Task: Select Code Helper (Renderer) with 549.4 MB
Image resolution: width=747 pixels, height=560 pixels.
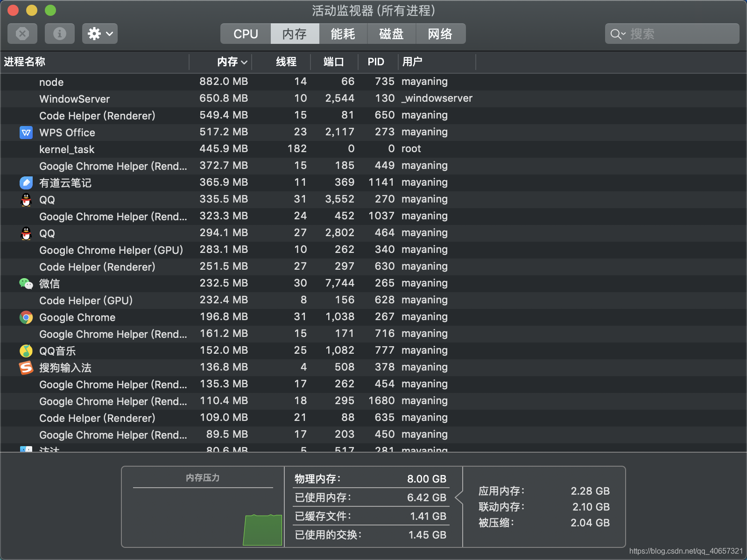Action: pyautogui.click(x=373, y=116)
